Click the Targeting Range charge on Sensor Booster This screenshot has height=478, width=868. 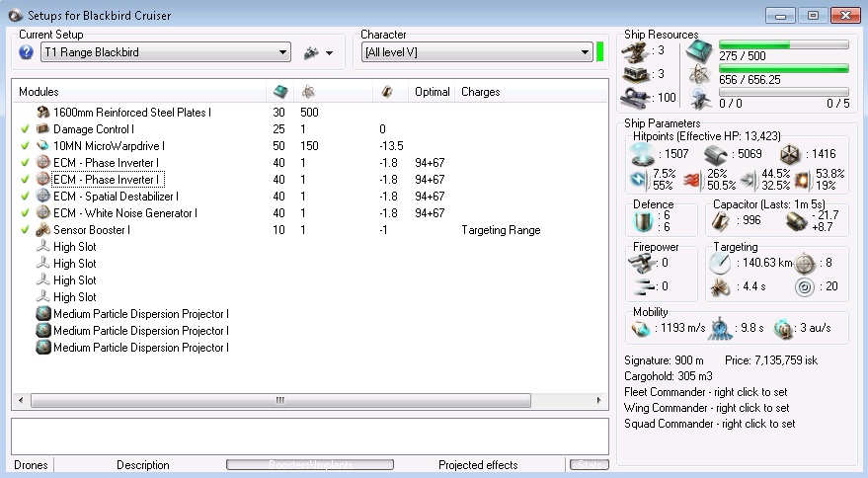pyautogui.click(x=501, y=230)
